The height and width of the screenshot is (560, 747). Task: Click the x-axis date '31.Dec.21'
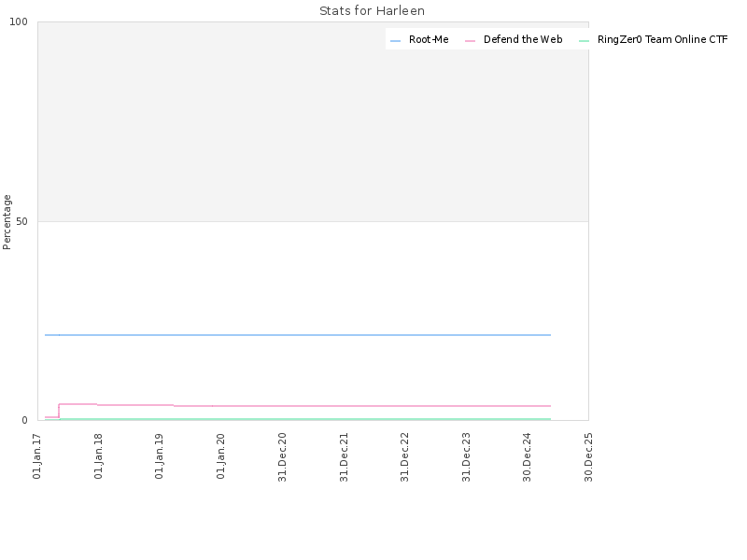(344, 457)
